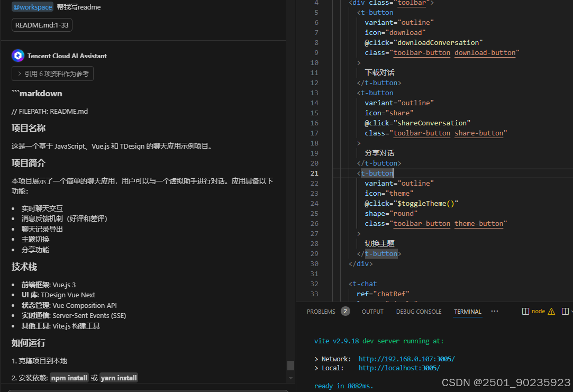Click the node terminal split icon
The height and width of the screenshot is (392, 573).
(525, 311)
